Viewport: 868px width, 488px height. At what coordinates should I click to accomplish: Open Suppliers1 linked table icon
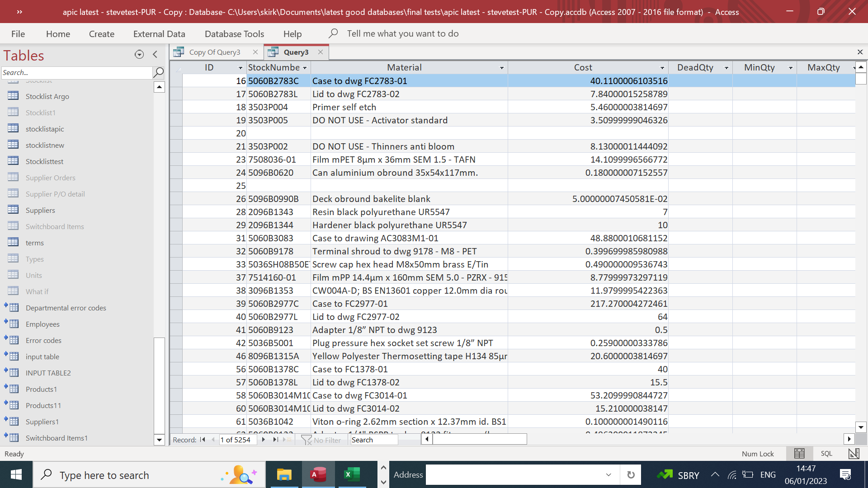(12, 421)
